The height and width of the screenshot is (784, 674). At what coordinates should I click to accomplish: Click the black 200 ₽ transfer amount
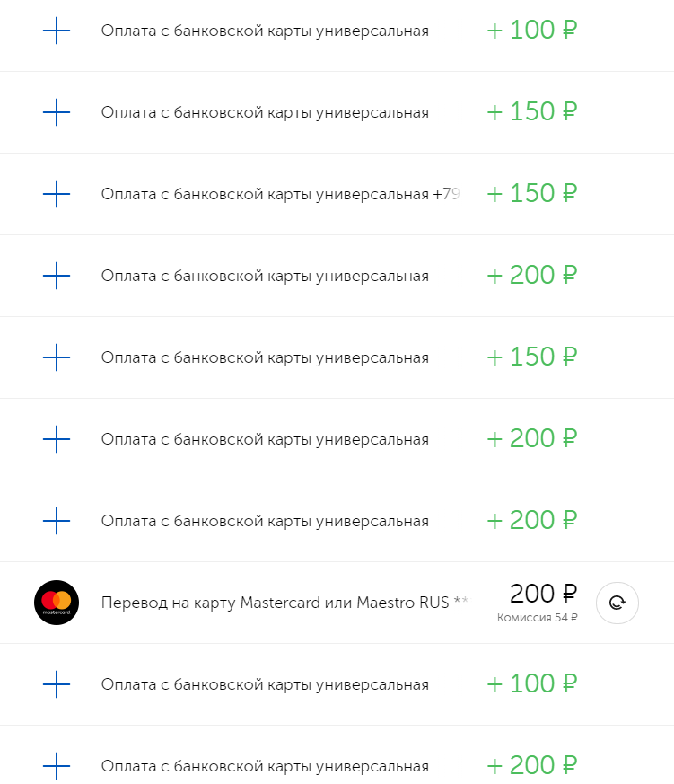tap(543, 594)
